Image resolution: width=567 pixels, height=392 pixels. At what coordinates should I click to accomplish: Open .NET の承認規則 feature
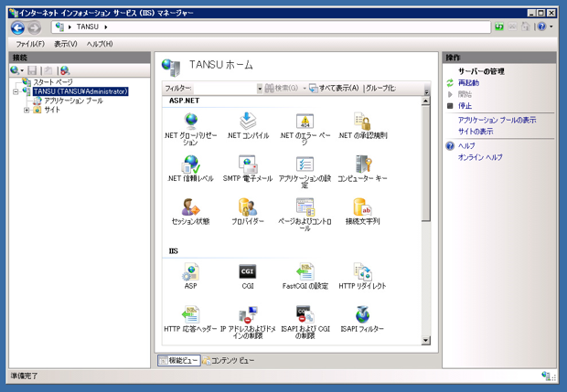tap(362, 125)
